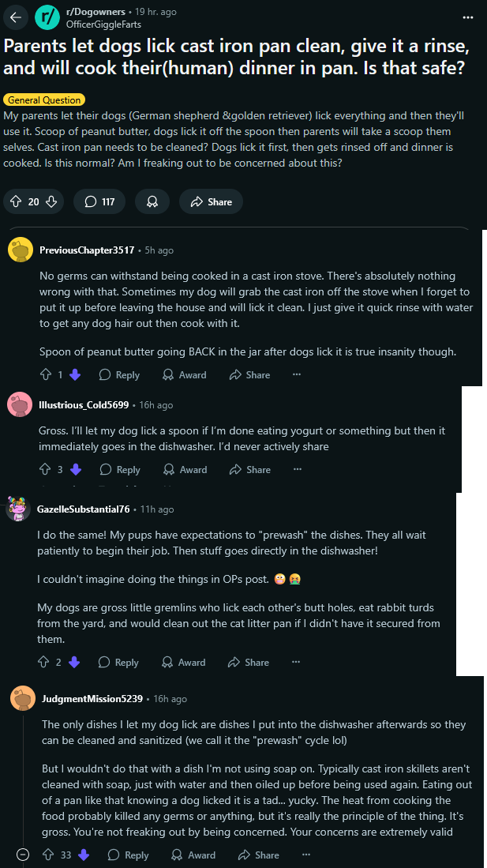487x868 pixels.
Task: Open more options on PreviousChapter3517's comment
Action: click(x=297, y=375)
